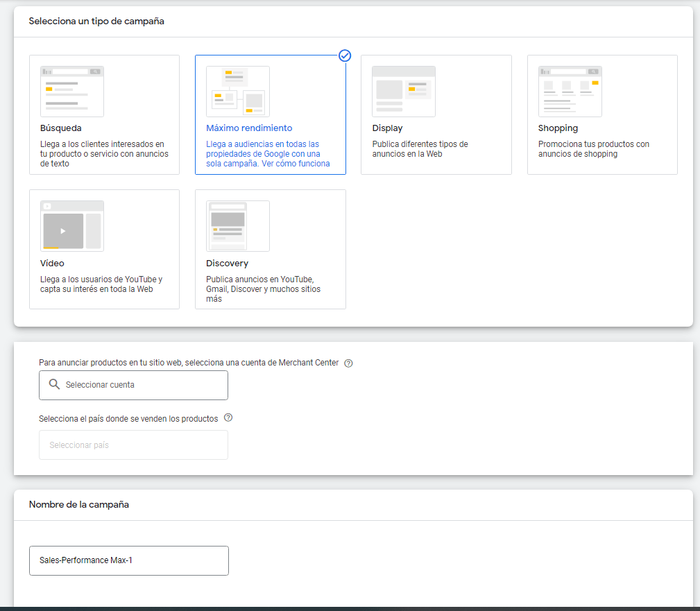Select the Discovery campaign title

coord(227,264)
